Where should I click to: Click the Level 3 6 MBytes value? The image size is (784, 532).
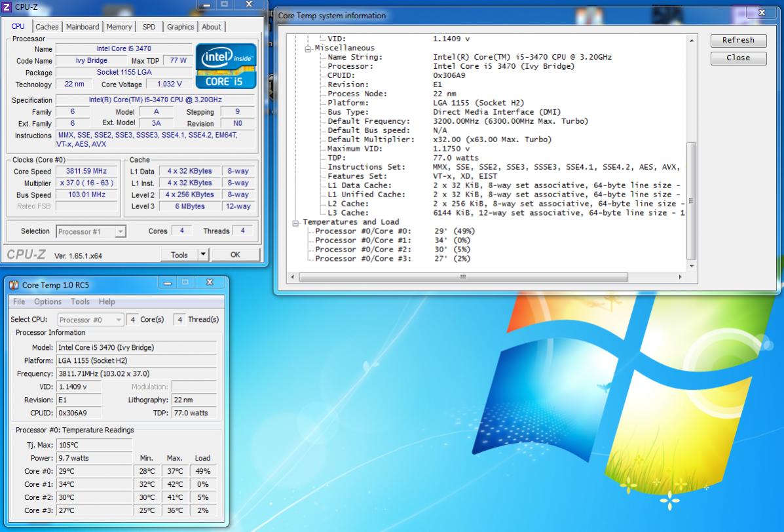point(190,206)
